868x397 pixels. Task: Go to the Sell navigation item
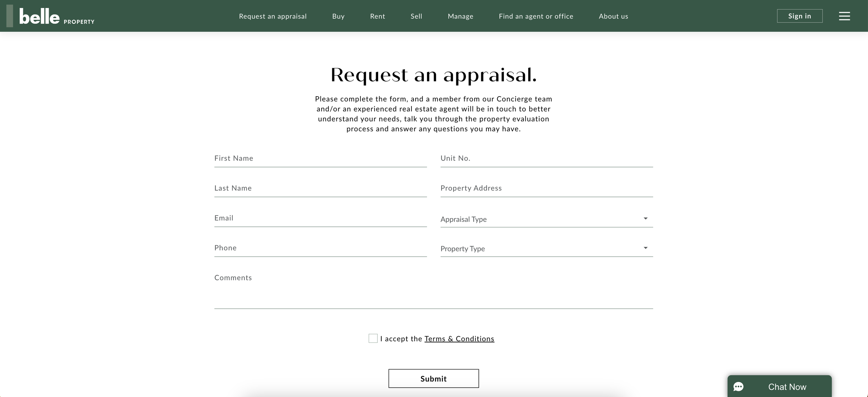[x=416, y=16]
